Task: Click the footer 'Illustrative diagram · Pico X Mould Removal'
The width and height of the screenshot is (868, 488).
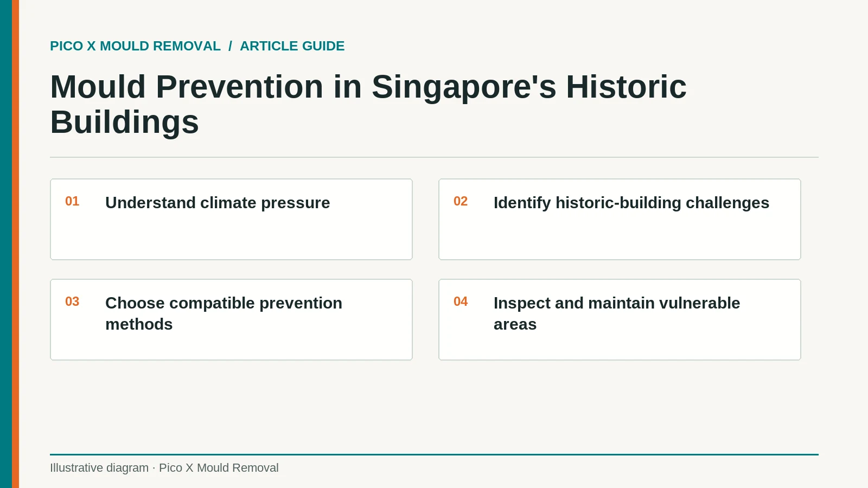Action: [164, 468]
